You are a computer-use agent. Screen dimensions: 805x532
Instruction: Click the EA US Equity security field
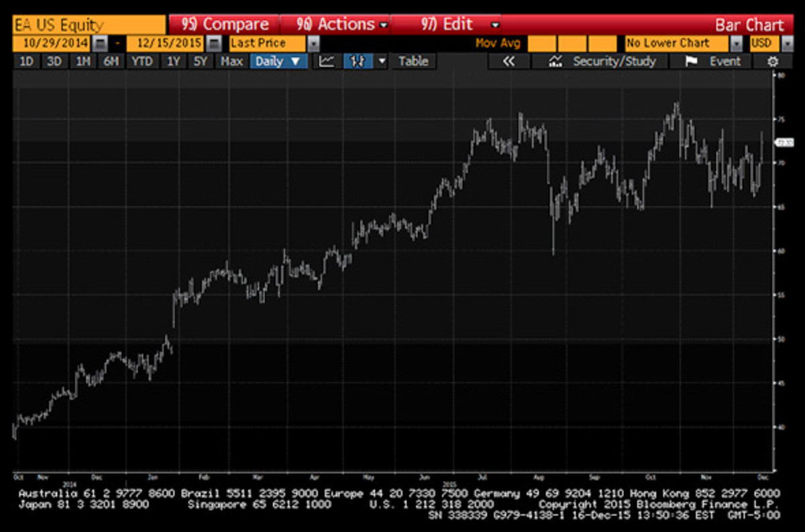tap(89, 25)
